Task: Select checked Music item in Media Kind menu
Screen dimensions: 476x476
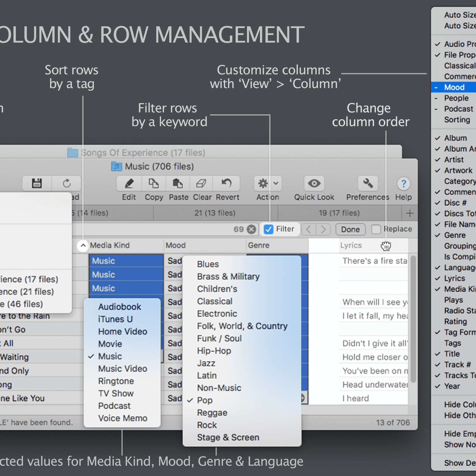Action: coord(122,356)
